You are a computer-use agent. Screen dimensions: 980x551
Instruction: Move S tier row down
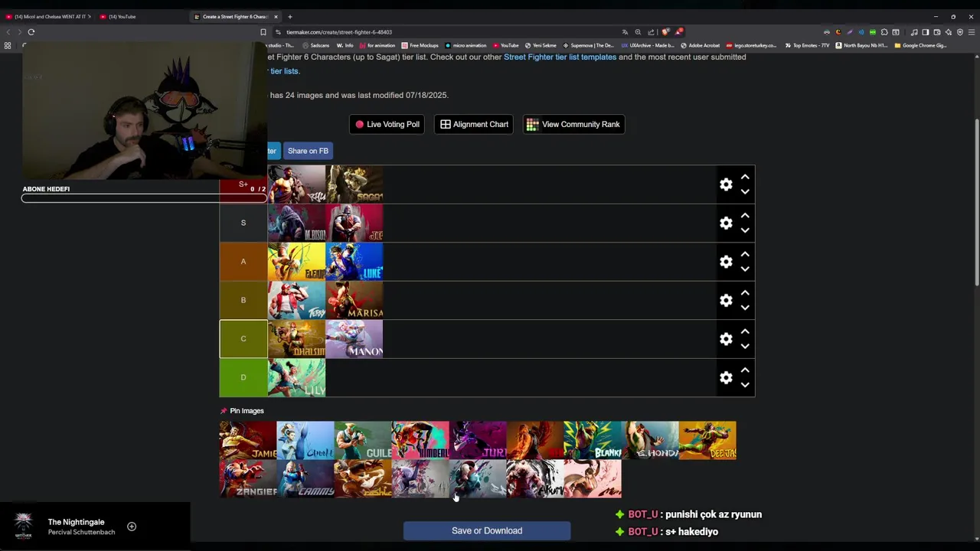[x=745, y=230]
